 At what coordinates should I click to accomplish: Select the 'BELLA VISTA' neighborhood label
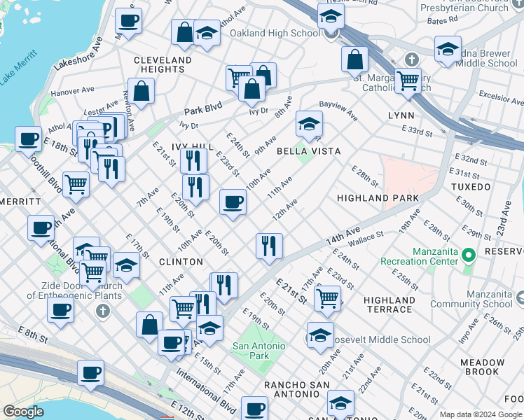coord(309,152)
